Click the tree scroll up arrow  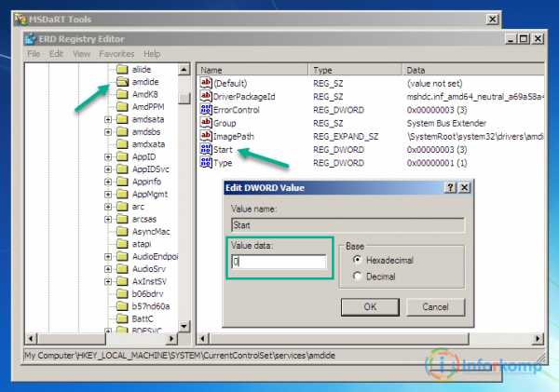tap(184, 69)
